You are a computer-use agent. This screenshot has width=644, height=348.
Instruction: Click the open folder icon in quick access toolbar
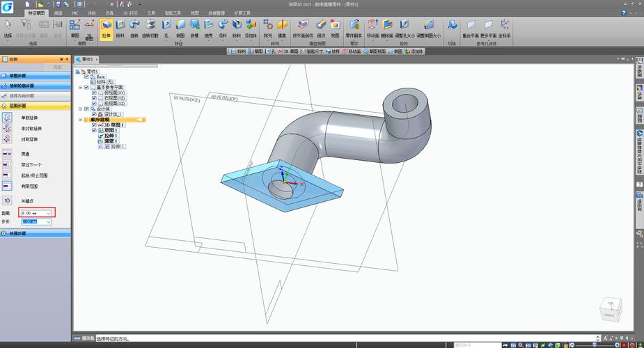pyautogui.click(x=40, y=4)
